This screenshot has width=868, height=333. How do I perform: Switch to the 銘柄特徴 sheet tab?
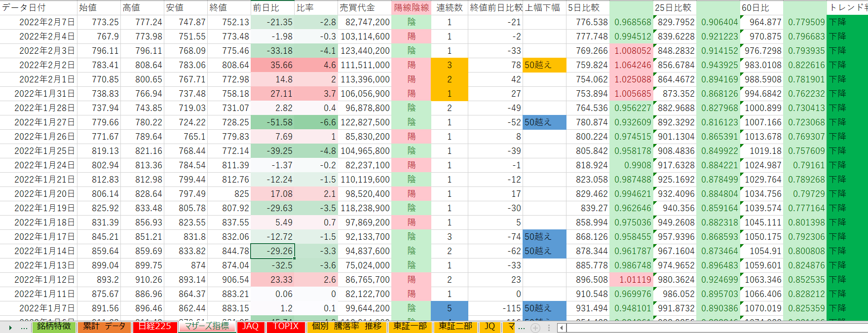click(54, 327)
